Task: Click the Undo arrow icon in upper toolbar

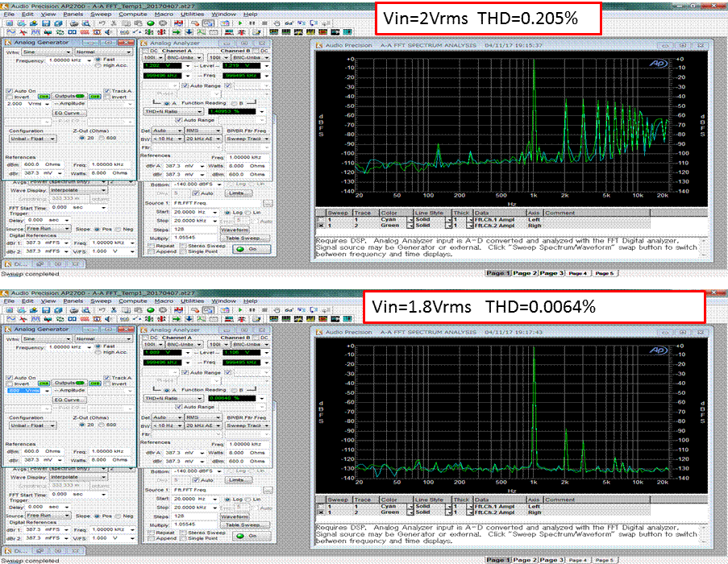Action: (x=102, y=23)
